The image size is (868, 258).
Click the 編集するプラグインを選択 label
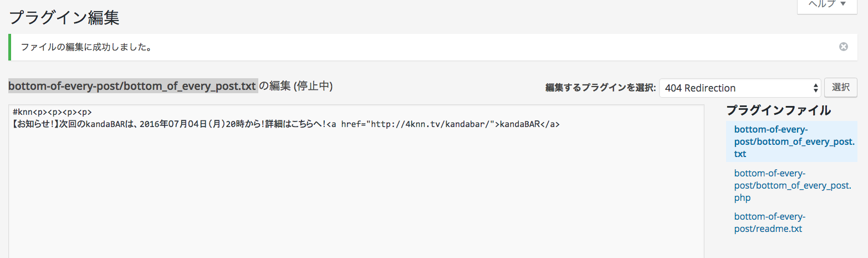[600, 88]
